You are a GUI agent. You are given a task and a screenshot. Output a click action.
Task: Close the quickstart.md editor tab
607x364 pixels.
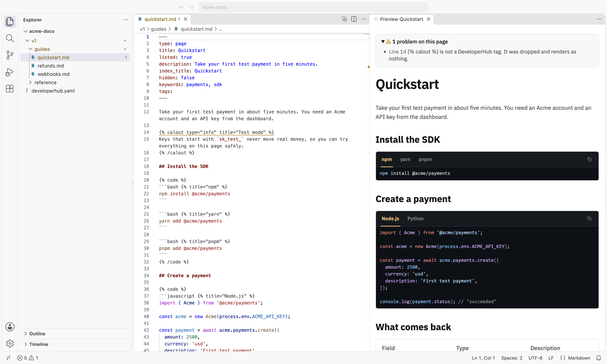[x=185, y=19]
